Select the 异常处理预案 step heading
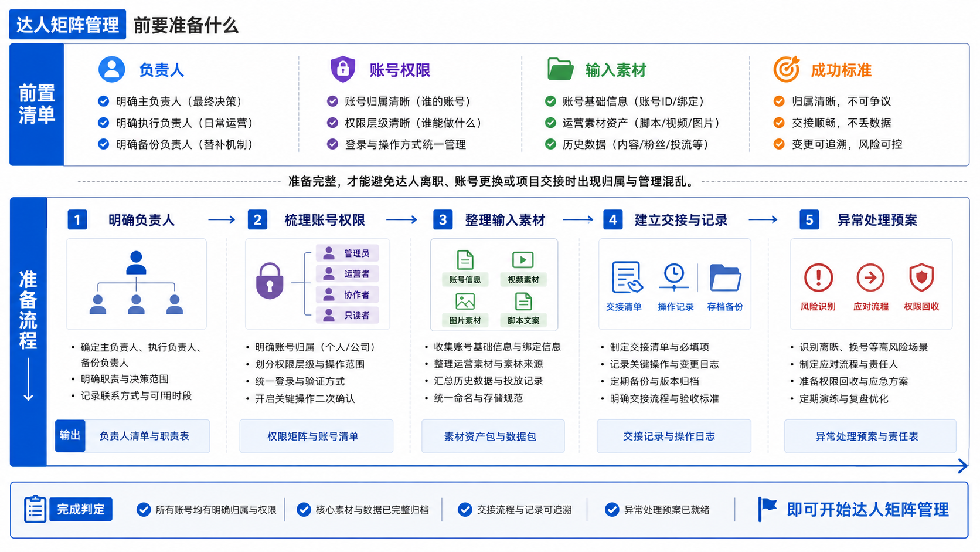 coord(877,220)
